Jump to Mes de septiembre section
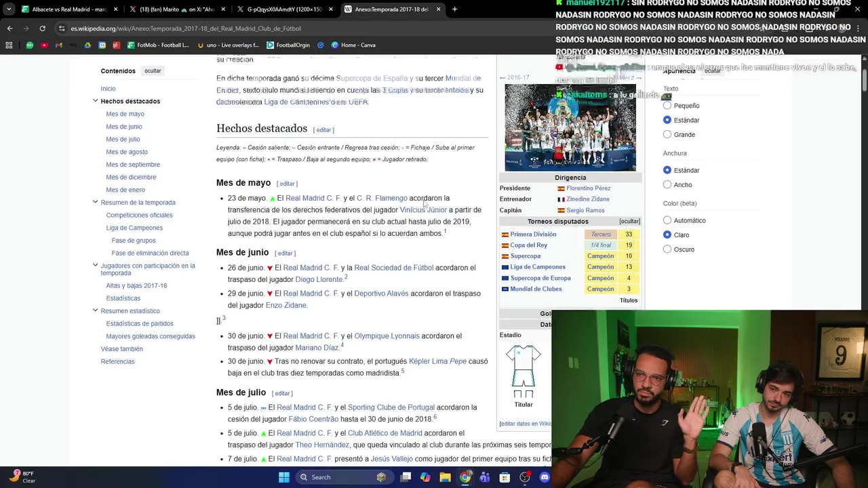Screen dimensions: 868x488 tap(133, 165)
